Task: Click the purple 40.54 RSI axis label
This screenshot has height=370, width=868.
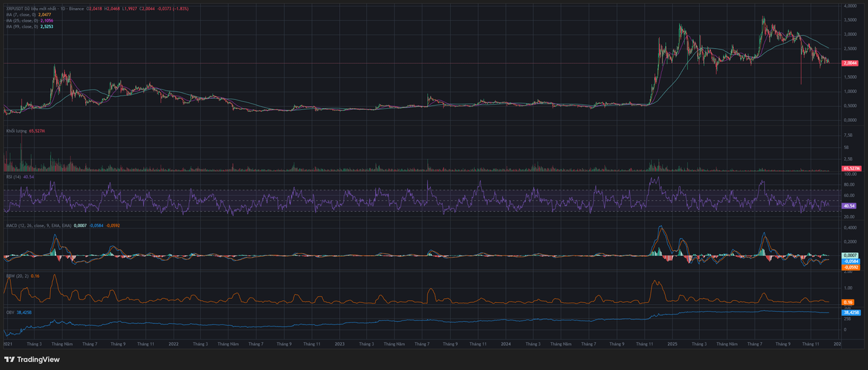Action: tap(848, 205)
